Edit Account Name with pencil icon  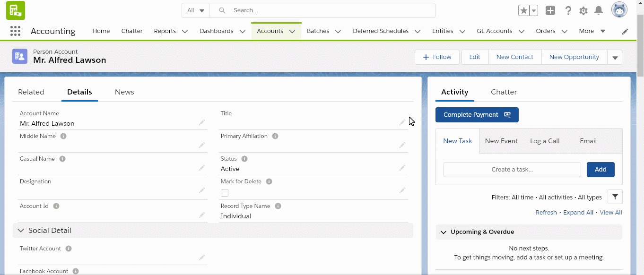click(202, 123)
